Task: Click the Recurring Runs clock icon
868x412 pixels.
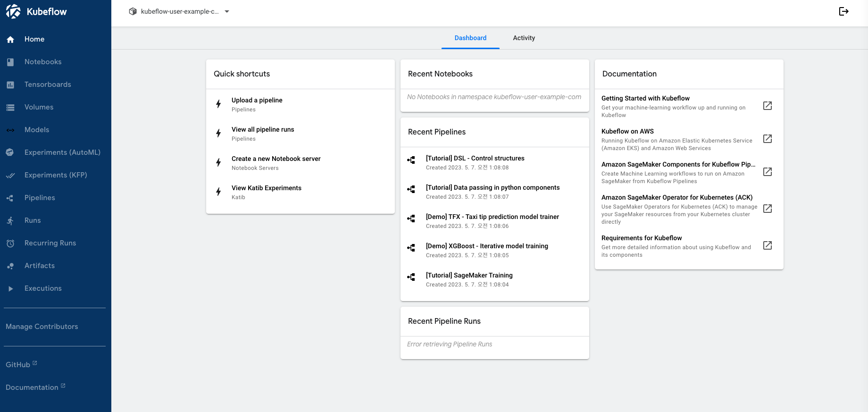Action: 10,244
